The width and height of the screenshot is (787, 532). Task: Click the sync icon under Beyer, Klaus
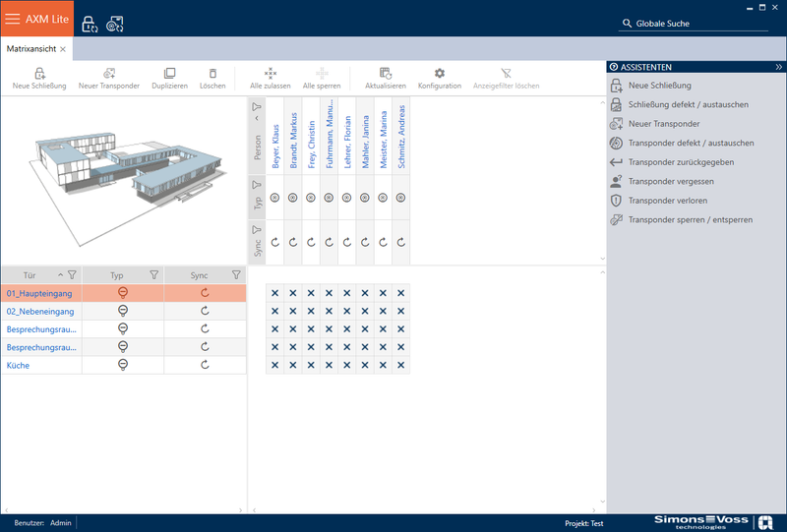(275, 243)
